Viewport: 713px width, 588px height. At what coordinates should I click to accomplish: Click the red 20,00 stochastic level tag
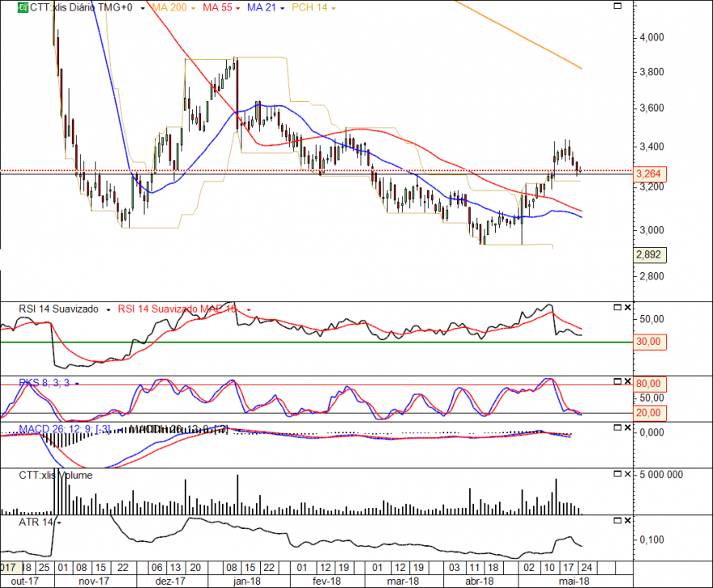click(x=649, y=413)
